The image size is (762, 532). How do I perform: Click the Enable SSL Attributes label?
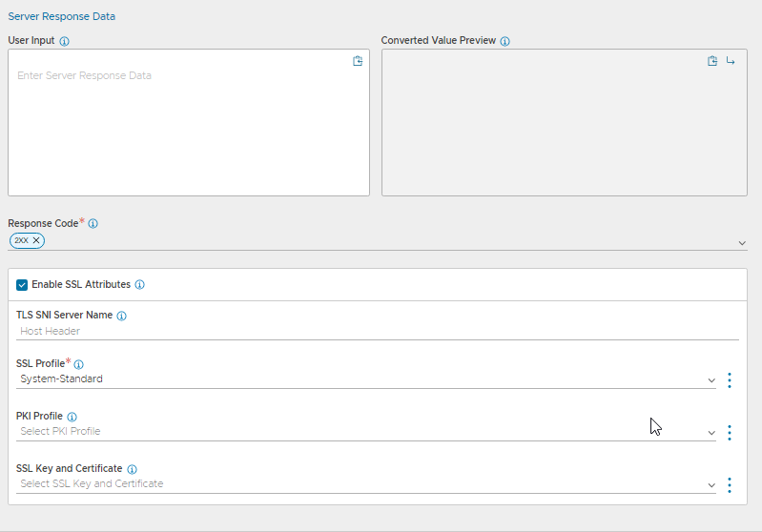pyautogui.click(x=81, y=285)
